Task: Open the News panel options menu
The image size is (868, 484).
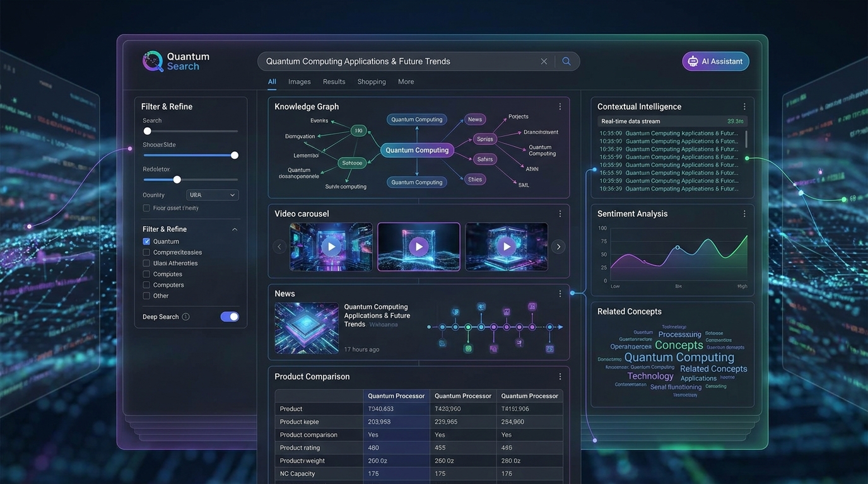Action: click(560, 294)
